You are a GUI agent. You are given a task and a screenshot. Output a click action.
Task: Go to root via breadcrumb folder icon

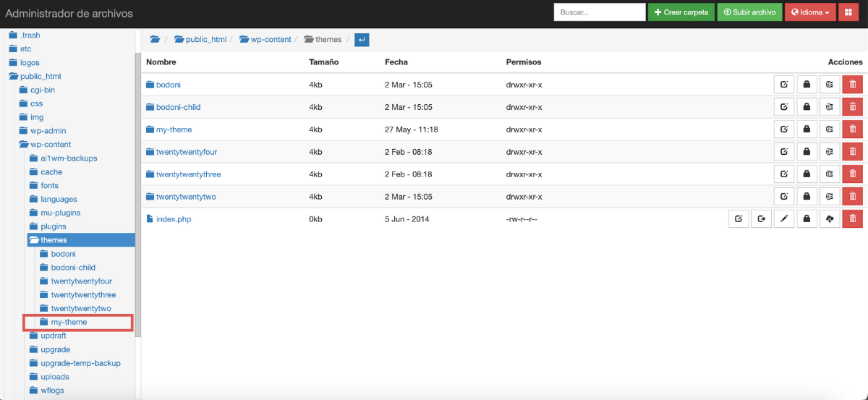click(155, 40)
